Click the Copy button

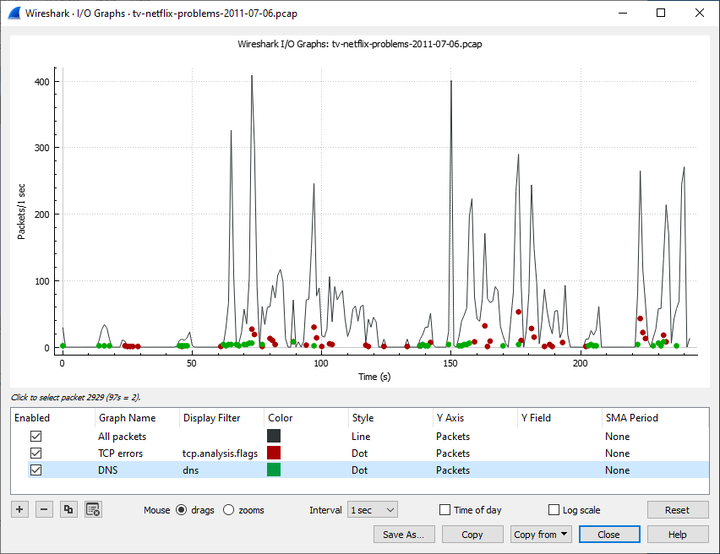click(x=472, y=534)
